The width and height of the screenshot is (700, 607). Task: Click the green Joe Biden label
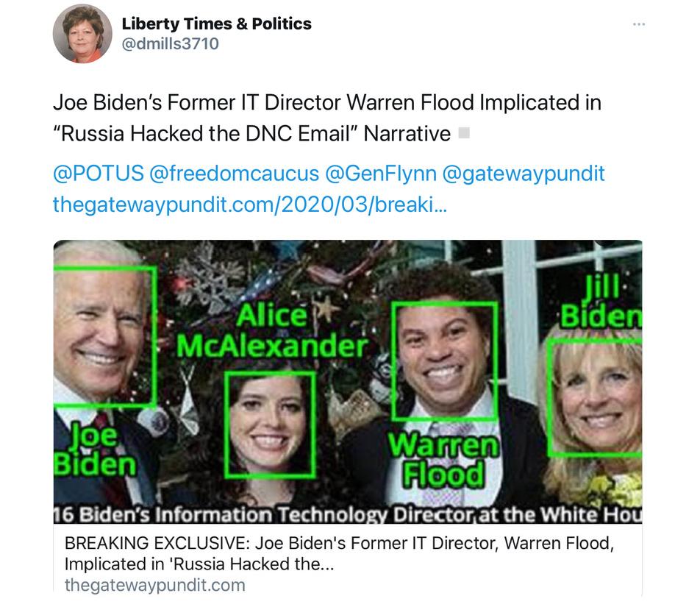(94, 450)
